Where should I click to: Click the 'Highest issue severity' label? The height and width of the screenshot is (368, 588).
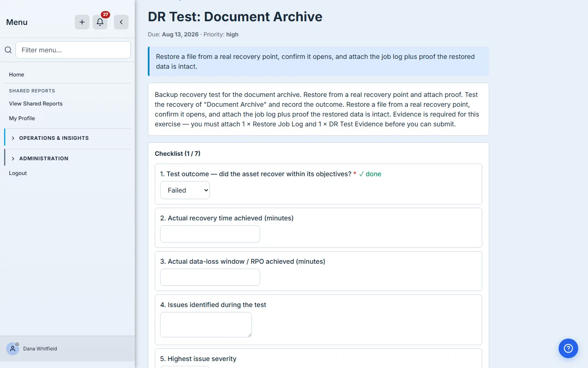click(202, 359)
